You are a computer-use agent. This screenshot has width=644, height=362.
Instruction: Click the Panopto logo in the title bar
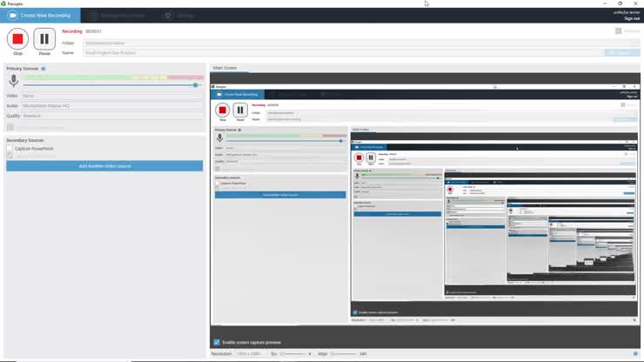point(3,3)
